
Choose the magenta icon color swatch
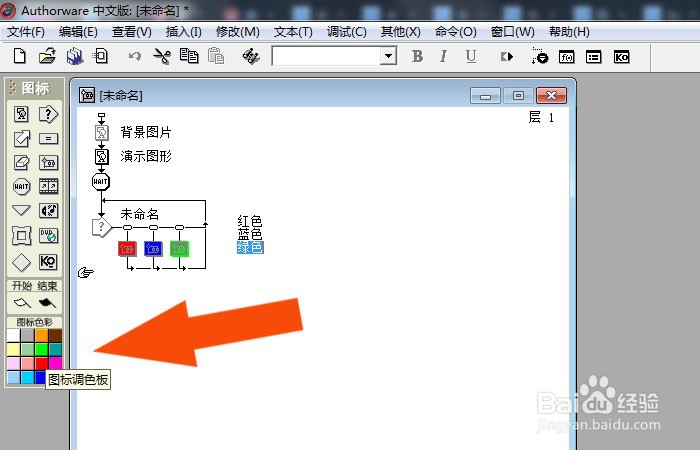(x=55, y=363)
